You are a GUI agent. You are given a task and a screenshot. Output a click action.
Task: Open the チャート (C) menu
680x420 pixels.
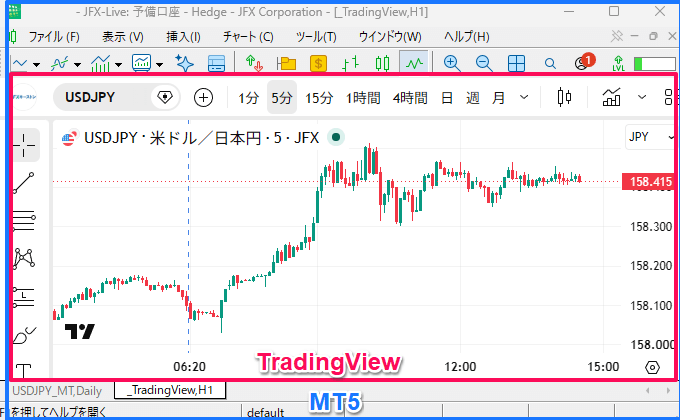pos(248,37)
